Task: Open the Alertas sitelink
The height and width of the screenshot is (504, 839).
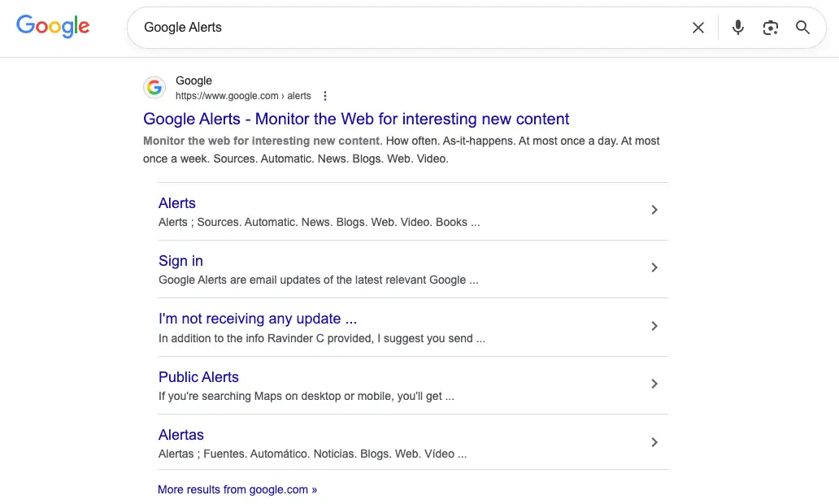Action: pos(181,435)
